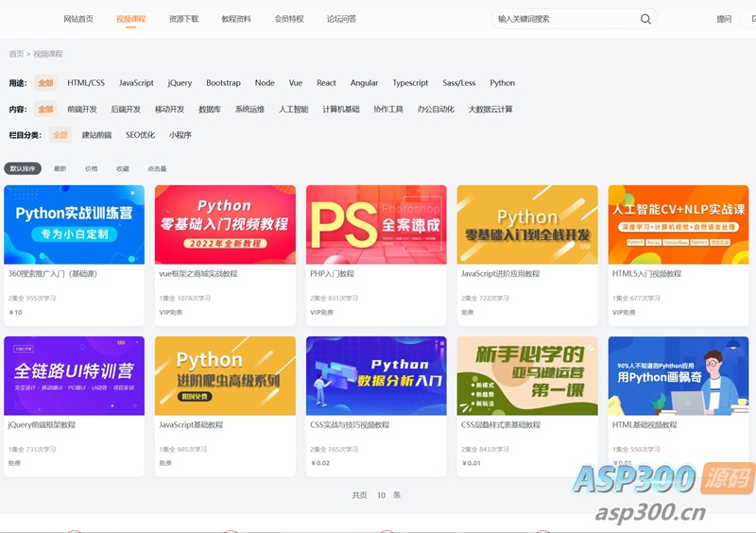This screenshot has height=533, width=756.
Task: Open the 会员特权 nav menu item
Action: pyautogui.click(x=289, y=19)
